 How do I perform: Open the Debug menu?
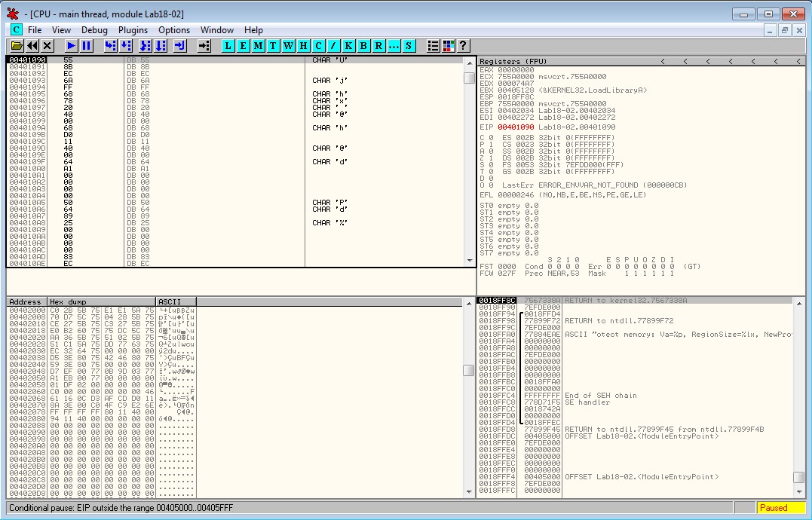[94, 30]
